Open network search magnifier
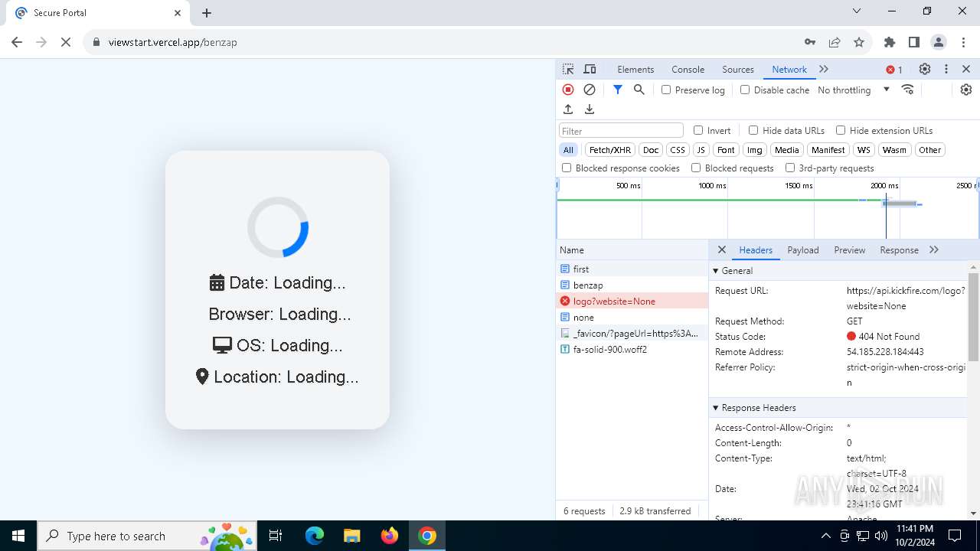Image resolution: width=980 pixels, height=551 pixels. pyautogui.click(x=639, y=90)
